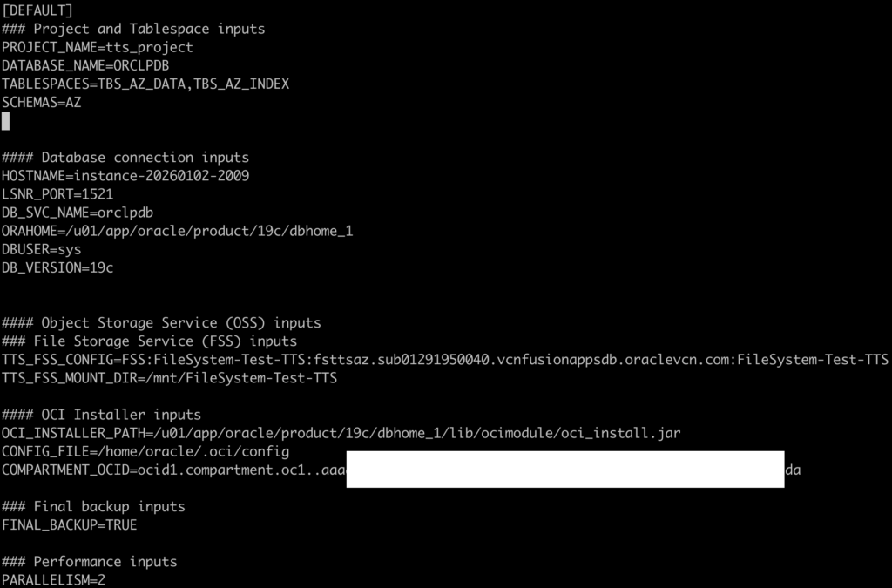Viewport: 892px width, 588px height.
Task: Click the FINAL_BACKUP=TRUE setting
Action: pyautogui.click(x=70, y=525)
